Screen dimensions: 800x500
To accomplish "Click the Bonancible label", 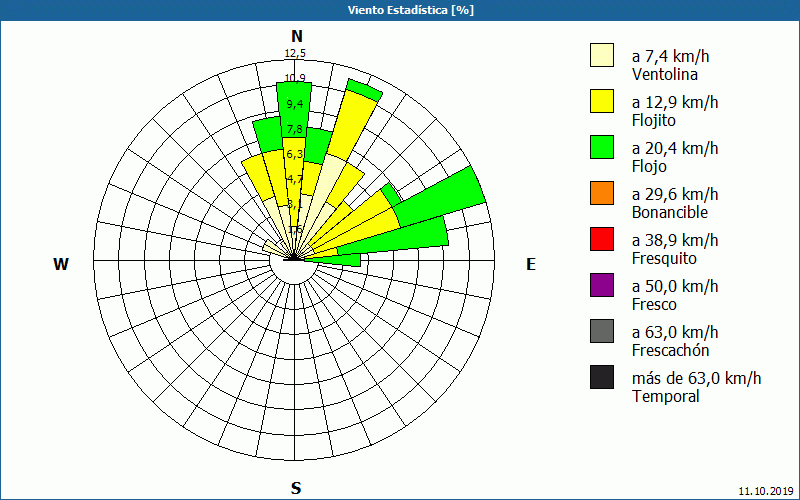I will point(669,212).
